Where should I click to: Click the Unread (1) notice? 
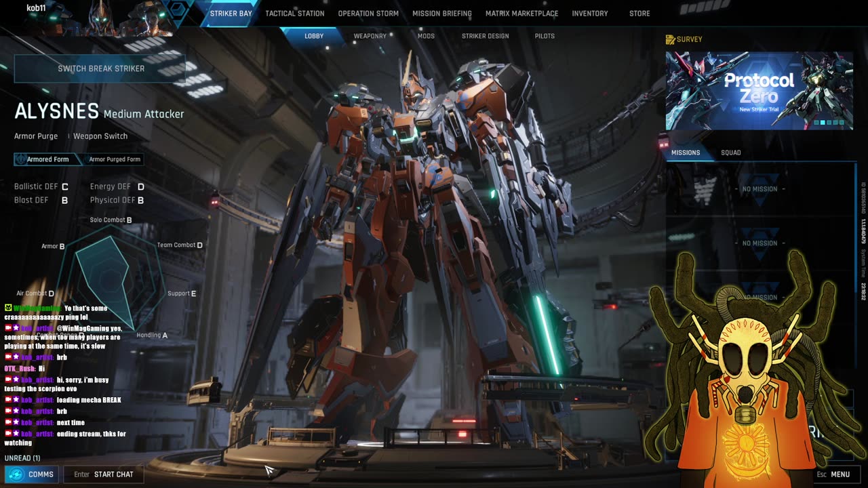click(x=22, y=458)
